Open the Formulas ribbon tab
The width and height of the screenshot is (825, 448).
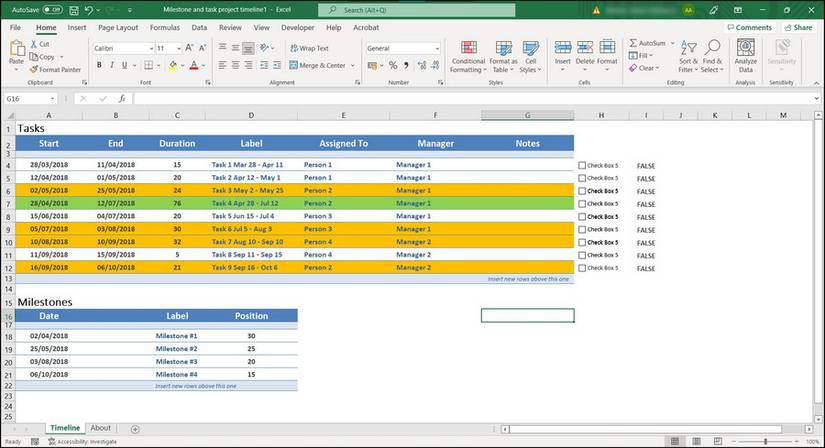pos(165,28)
